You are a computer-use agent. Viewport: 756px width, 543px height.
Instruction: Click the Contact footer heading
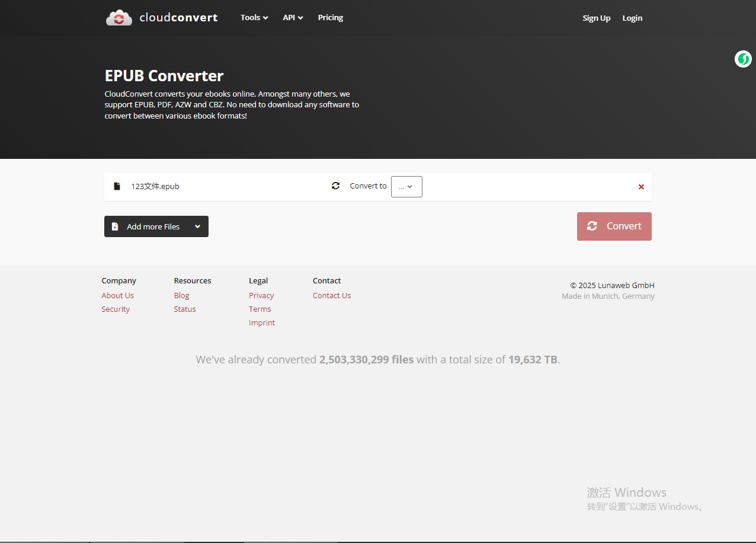(x=327, y=280)
